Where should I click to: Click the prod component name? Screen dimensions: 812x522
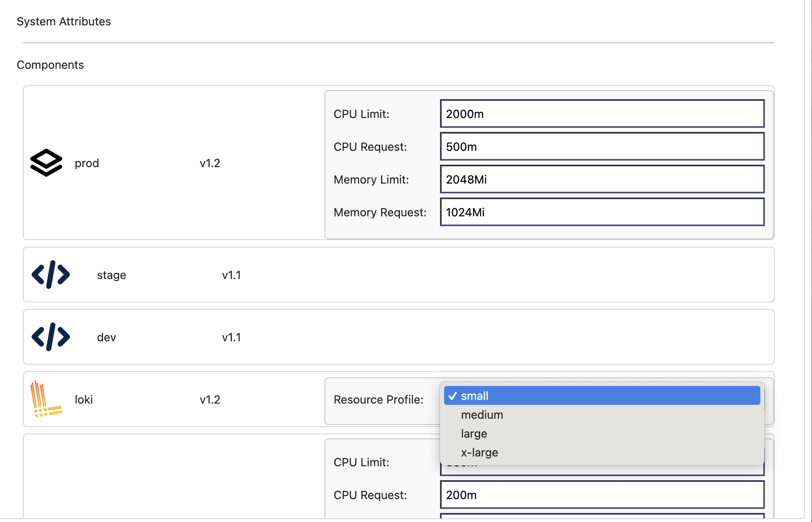[x=87, y=163]
